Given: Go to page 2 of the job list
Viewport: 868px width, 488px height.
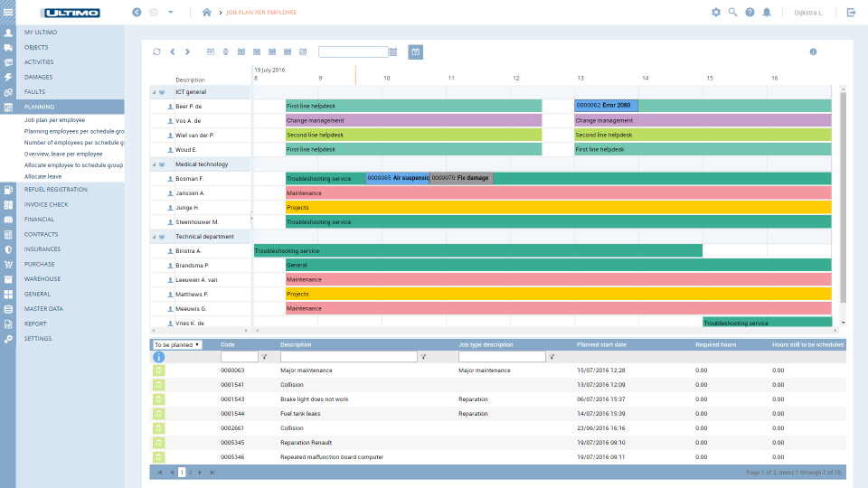Looking at the screenshot, I should pos(190,472).
